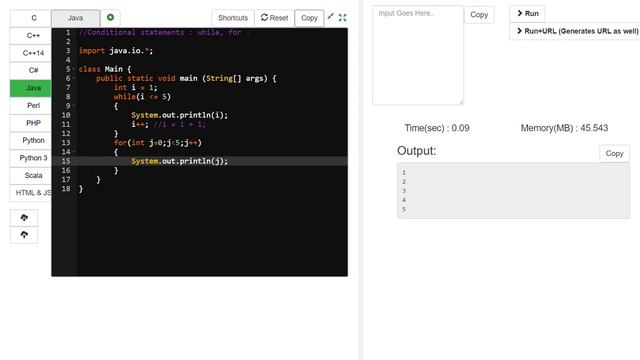Select the C++14 language tab

[31, 53]
